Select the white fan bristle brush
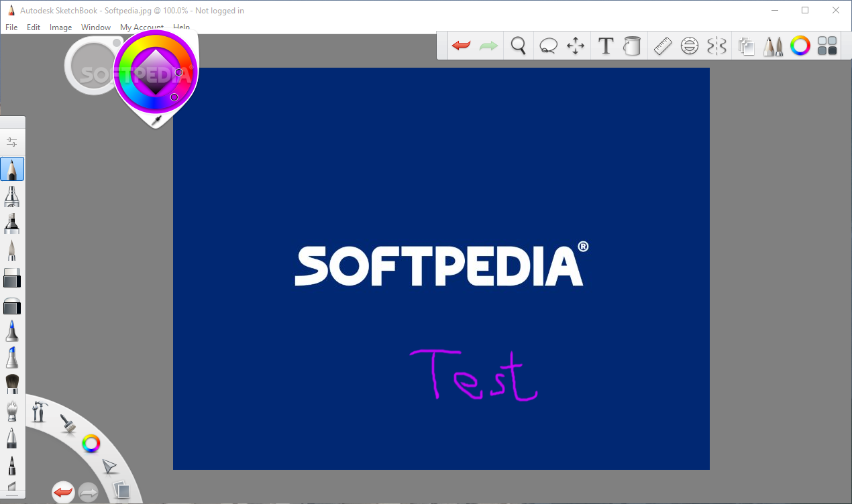Viewport: 852px width, 504px height. [x=12, y=411]
